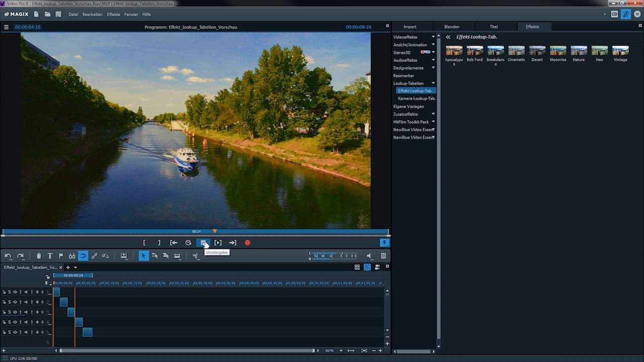Screen dimensions: 644x362
Task: Hide track 1 using its eye icon
Action: 15,292
